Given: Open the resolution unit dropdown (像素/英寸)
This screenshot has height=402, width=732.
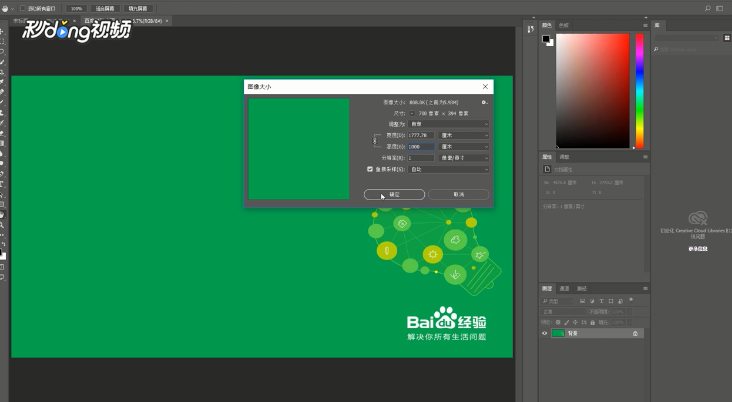Looking at the screenshot, I should click(464, 158).
